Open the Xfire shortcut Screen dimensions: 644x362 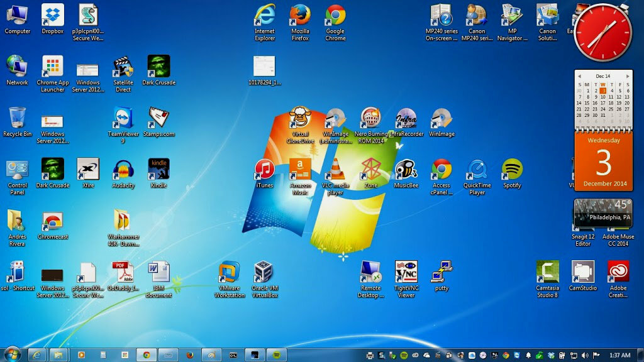(x=88, y=173)
